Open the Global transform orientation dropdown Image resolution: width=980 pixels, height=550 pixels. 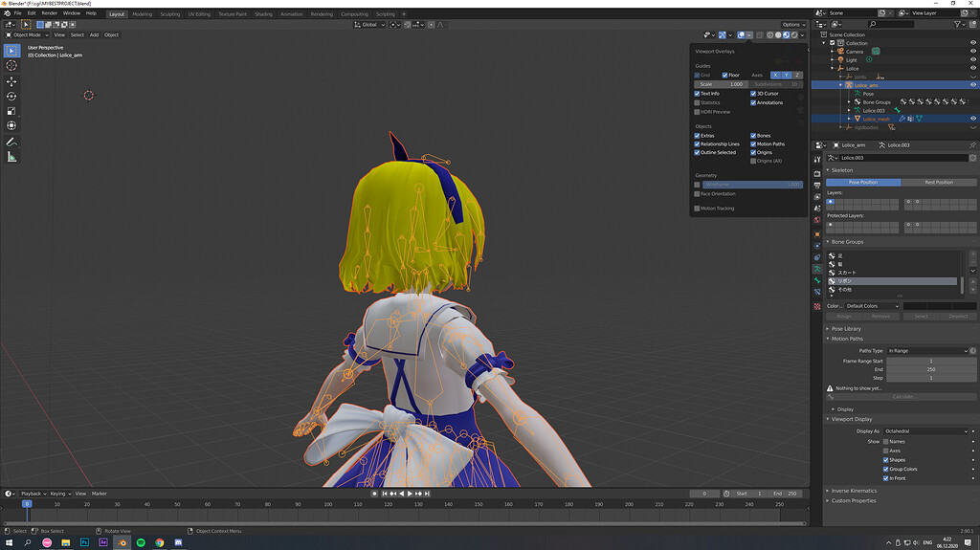(x=369, y=24)
